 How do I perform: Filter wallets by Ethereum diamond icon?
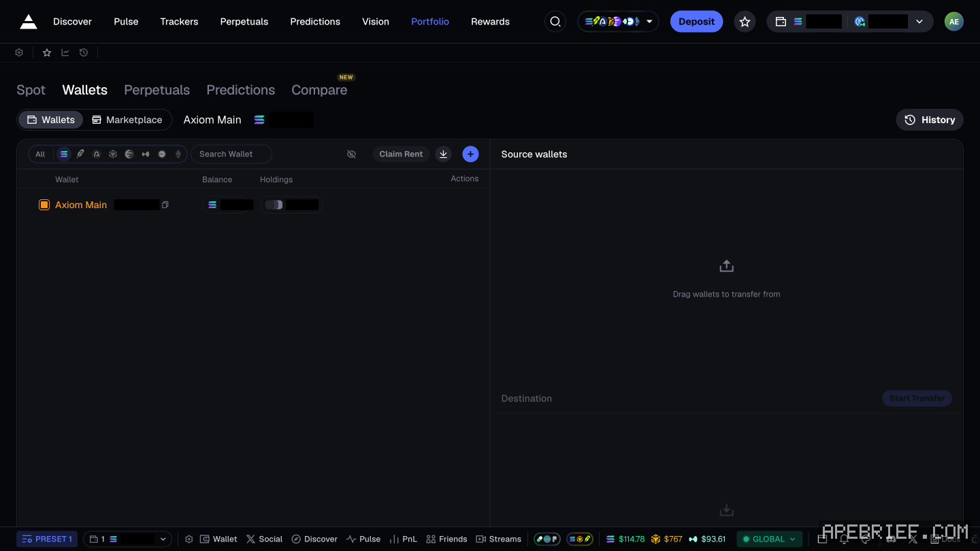[x=178, y=154]
